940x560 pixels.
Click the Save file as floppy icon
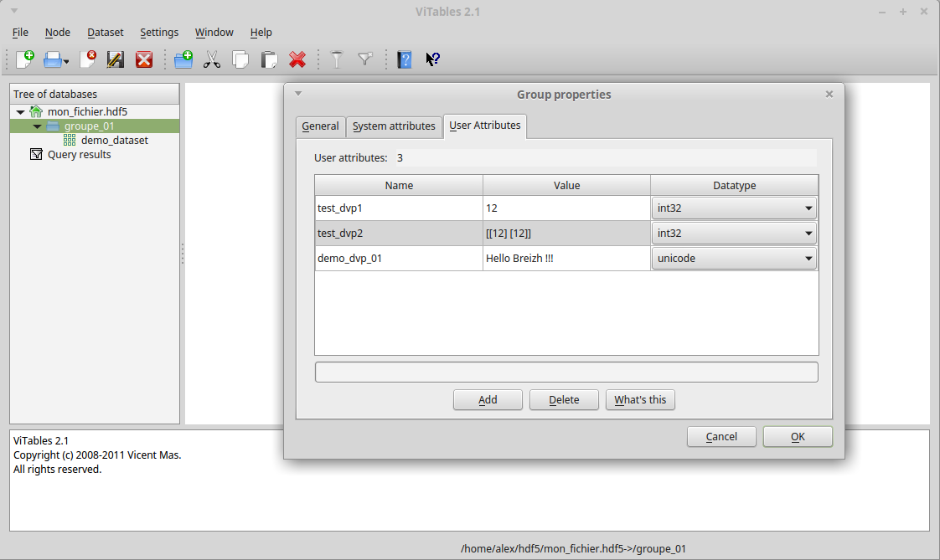[116, 59]
